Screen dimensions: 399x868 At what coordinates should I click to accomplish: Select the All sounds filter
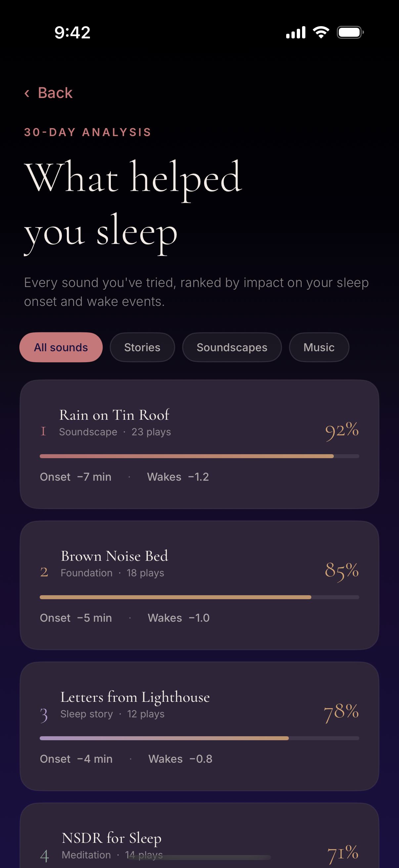coord(61,347)
